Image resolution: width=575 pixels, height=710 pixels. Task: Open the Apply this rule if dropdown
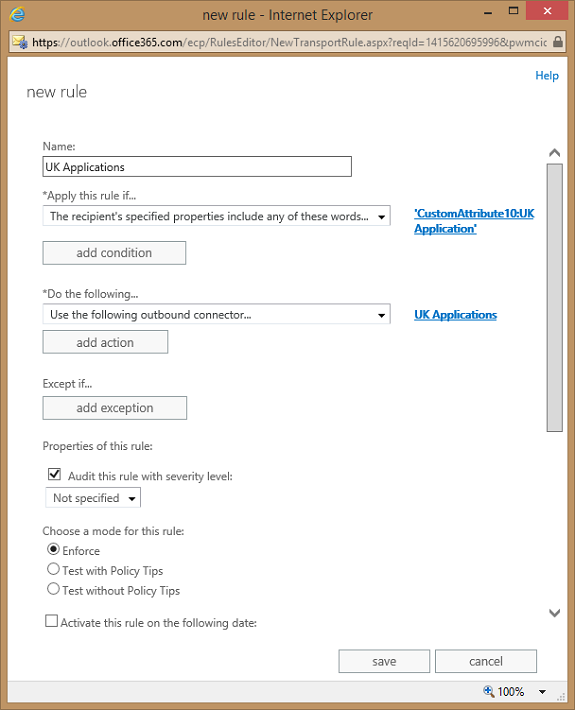click(x=216, y=216)
